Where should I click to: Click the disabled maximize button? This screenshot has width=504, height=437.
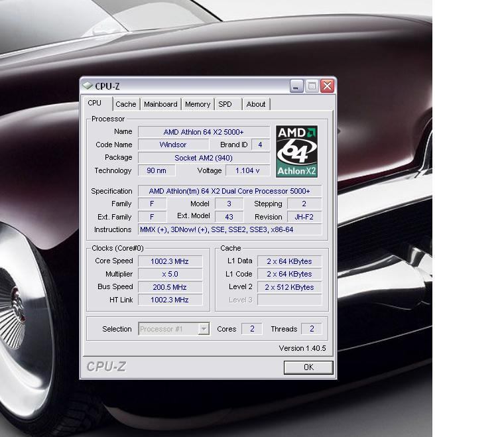click(x=312, y=86)
